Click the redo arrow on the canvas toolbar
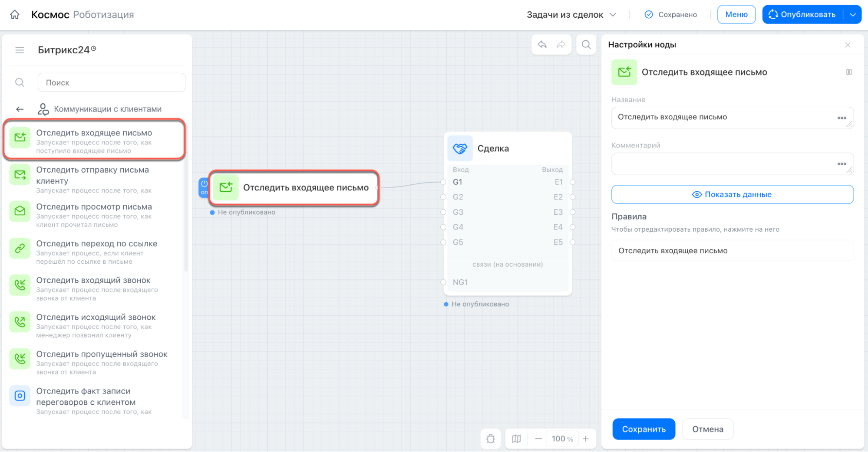868x452 pixels. point(561,45)
